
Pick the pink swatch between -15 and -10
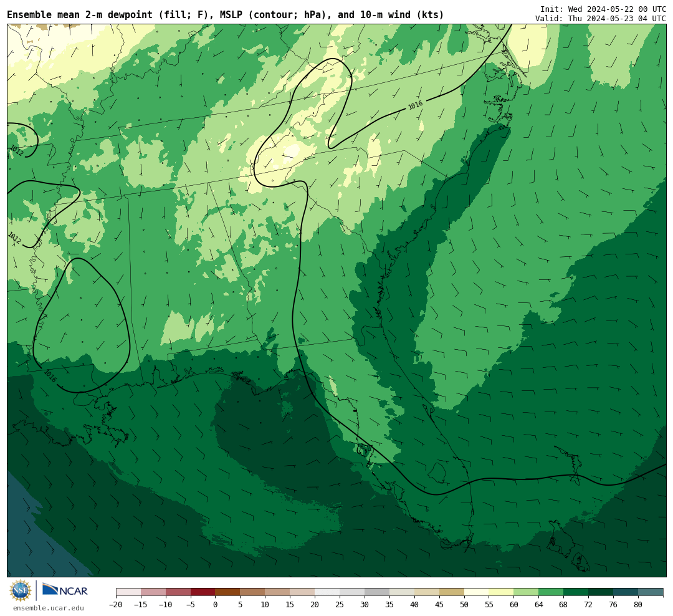coord(153,592)
